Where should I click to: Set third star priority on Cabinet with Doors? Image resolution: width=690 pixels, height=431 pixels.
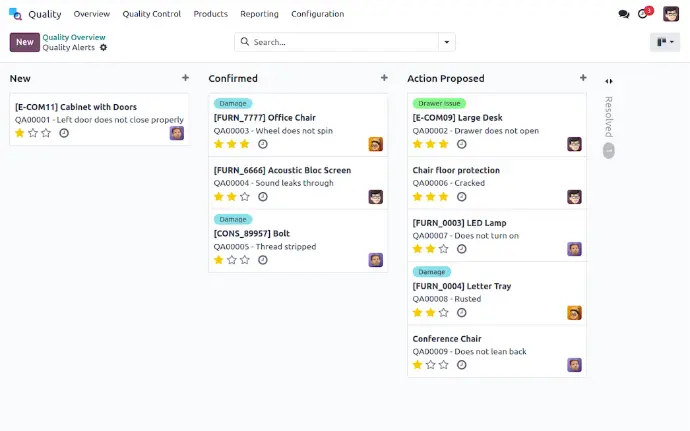[46, 133]
